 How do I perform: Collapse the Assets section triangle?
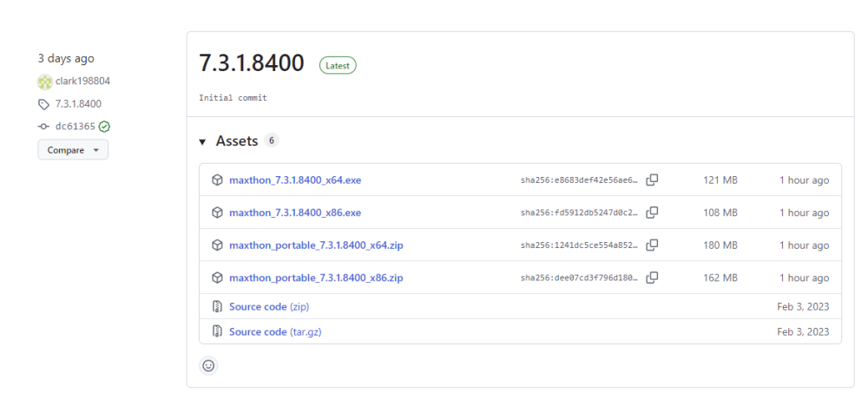(202, 141)
